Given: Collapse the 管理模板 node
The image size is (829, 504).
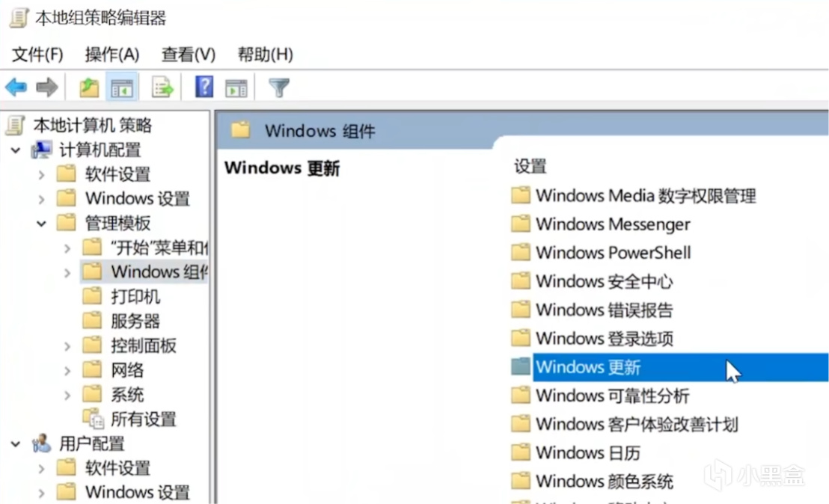Looking at the screenshot, I should (x=41, y=224).
